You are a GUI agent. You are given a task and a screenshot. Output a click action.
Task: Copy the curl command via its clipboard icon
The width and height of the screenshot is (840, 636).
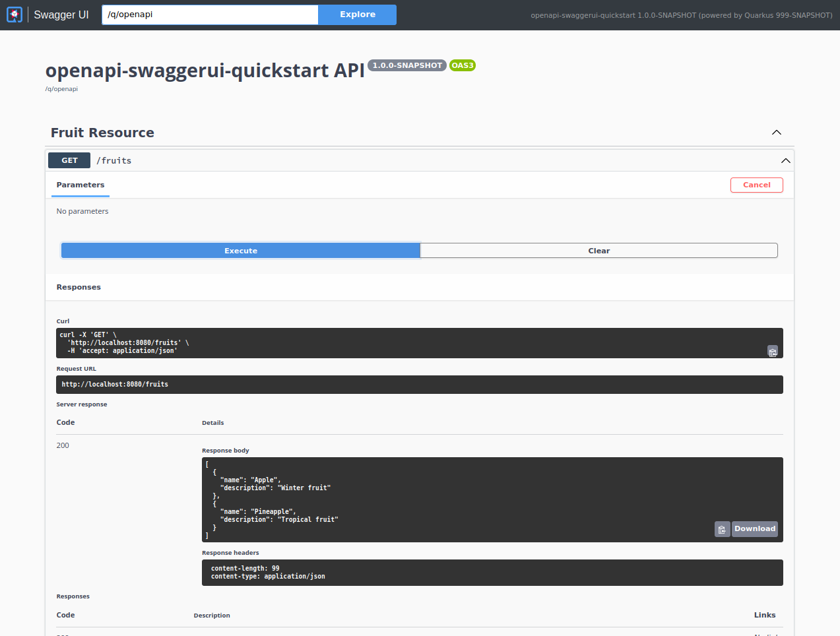772,352
